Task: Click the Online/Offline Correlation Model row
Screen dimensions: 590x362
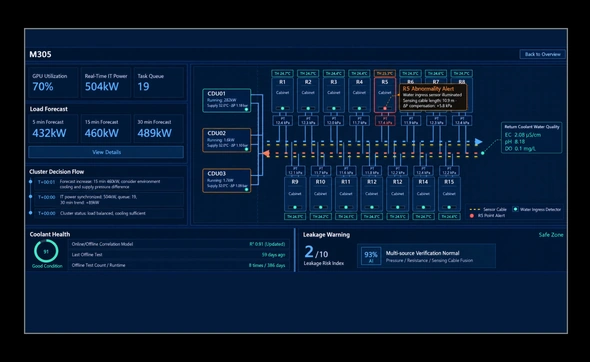Action: click(178, 244)
